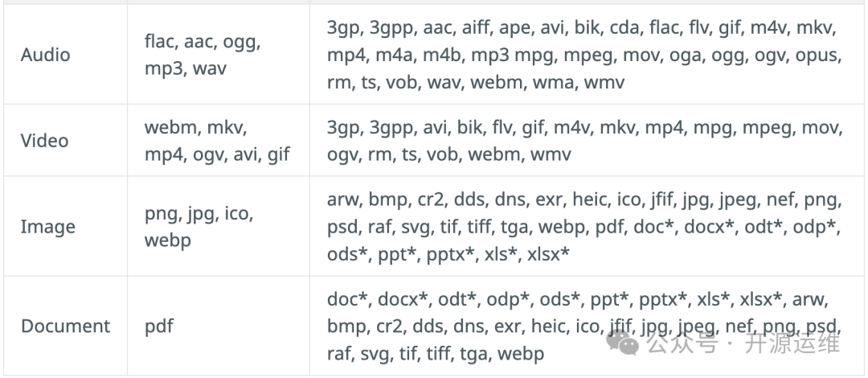This screenshot has width=868, height=378.
Task: Click 'tga' in the Document row's format list
Action: pyautogui.click(x=474, y=352)
